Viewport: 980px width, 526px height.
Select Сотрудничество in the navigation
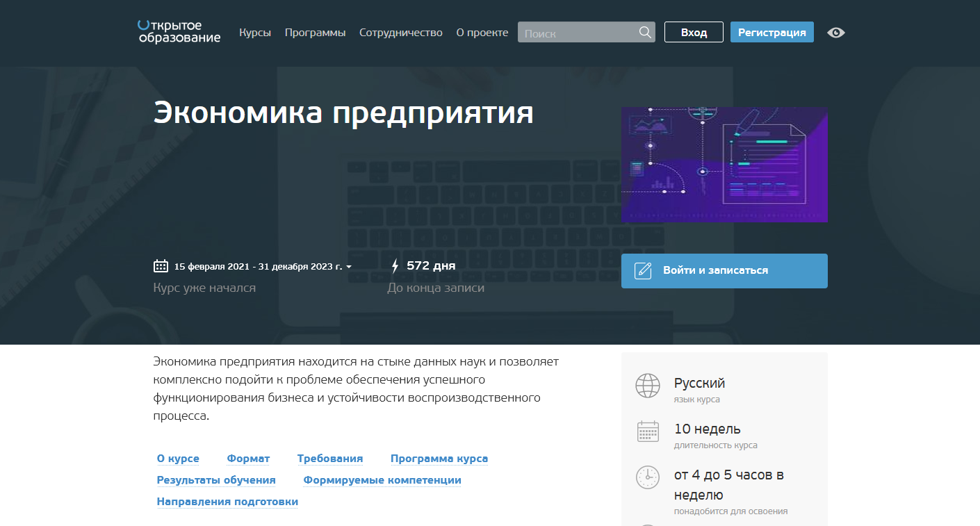coord(401,32)
